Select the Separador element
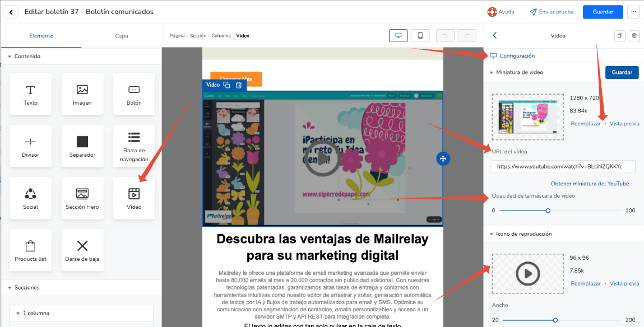Image resolution: width=644 pixels, height=327 pixels. (x=82, y=146)
